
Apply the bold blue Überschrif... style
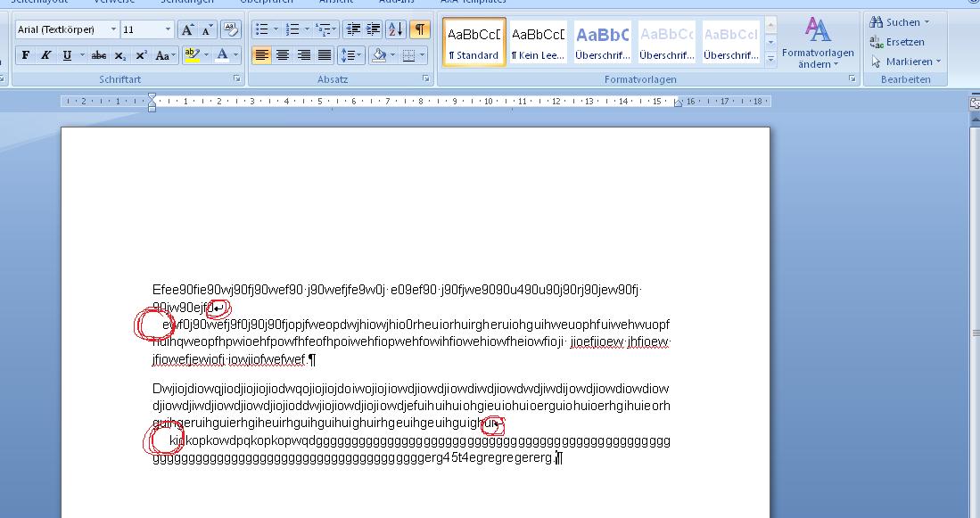tap(603, 42)
